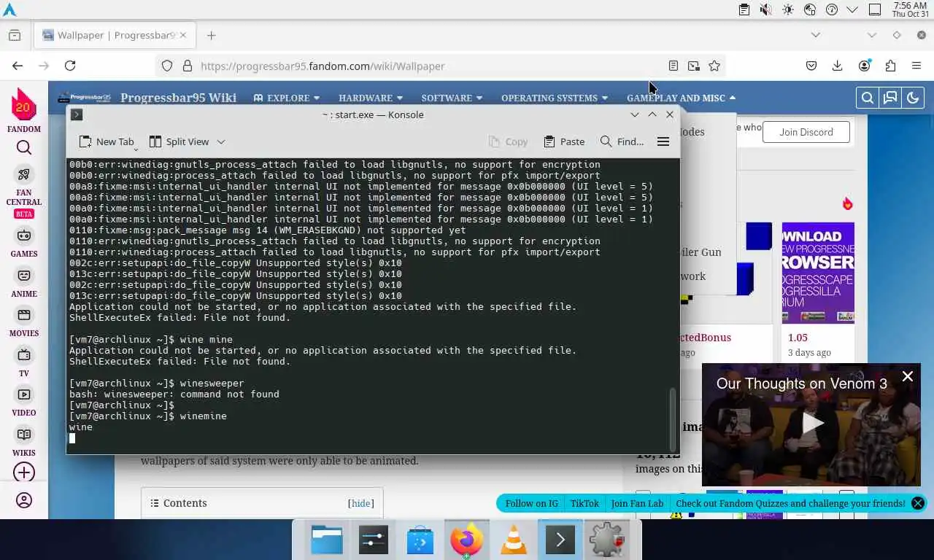
Task: Expand the EXPLORE wiki menu
Action: [287, 98]
